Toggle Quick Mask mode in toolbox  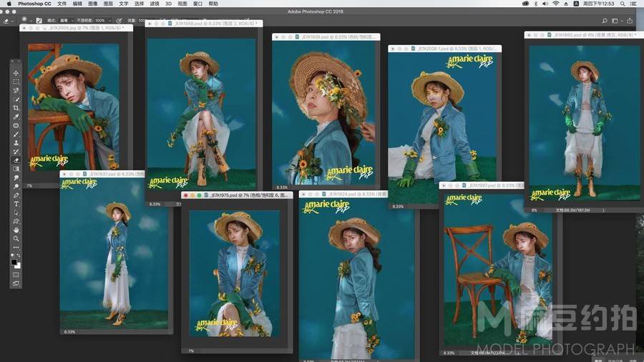pos(16,275)
